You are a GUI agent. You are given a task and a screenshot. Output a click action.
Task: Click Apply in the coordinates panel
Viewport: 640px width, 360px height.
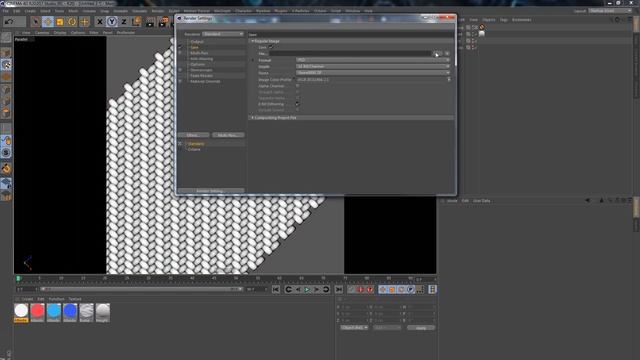pyautogui.click(x=421, y=328)
